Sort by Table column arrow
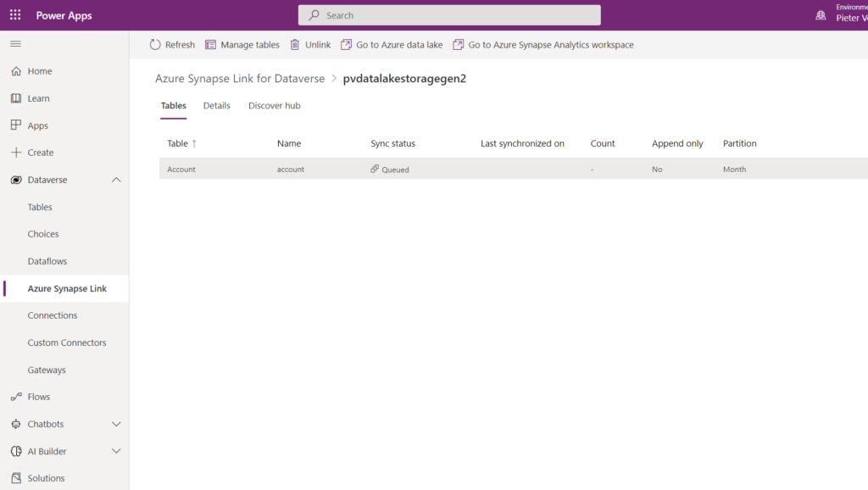The height and width of the screenshot is (490, 868). pos(194,143)
